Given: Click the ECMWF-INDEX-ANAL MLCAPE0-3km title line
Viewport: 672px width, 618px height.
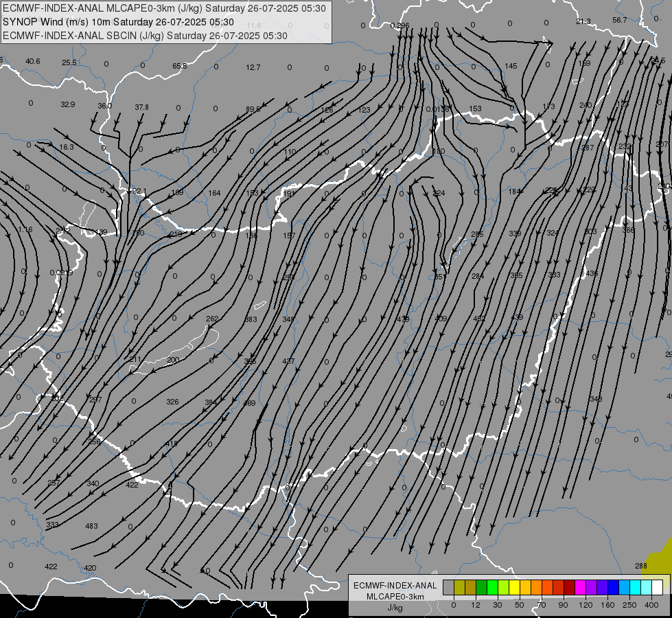Looking at the screenshot, I should 164,8.
